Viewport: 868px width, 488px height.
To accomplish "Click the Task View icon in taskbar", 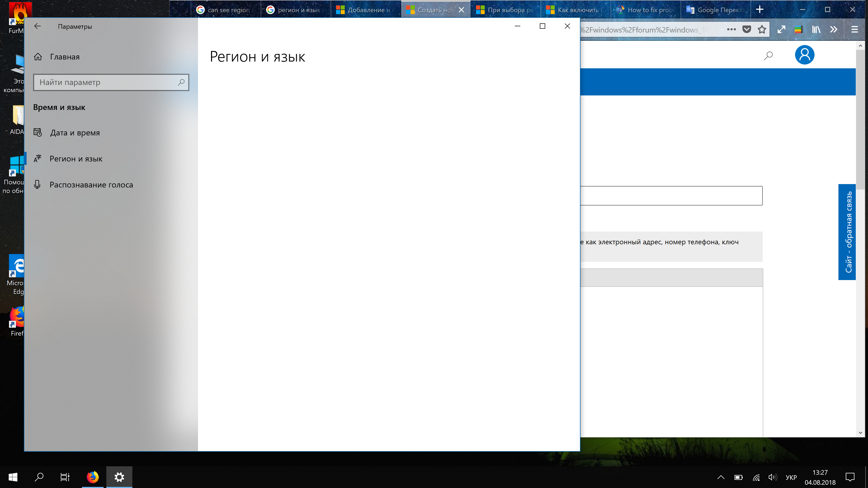I will [65, 477].
